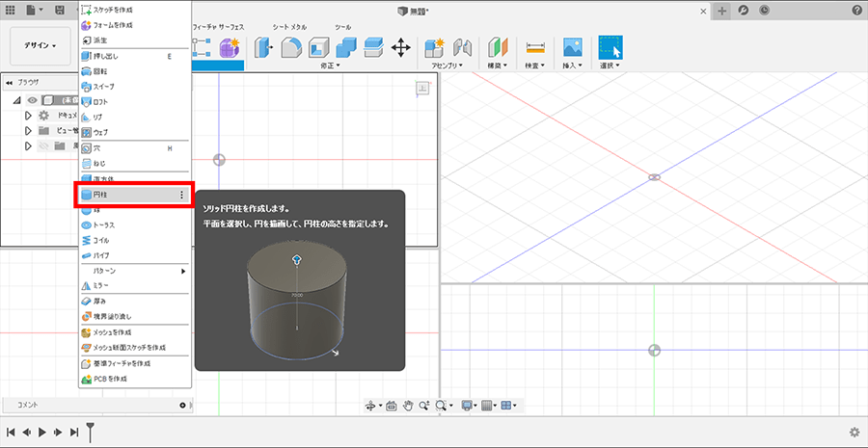The image size is (868, 448).
Task: Click the トーラス (Torus) icon entry
Action: 87,224
